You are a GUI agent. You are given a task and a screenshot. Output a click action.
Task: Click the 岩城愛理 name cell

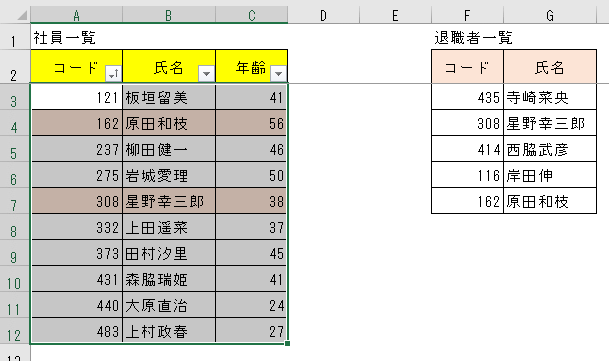pos(169,175)
